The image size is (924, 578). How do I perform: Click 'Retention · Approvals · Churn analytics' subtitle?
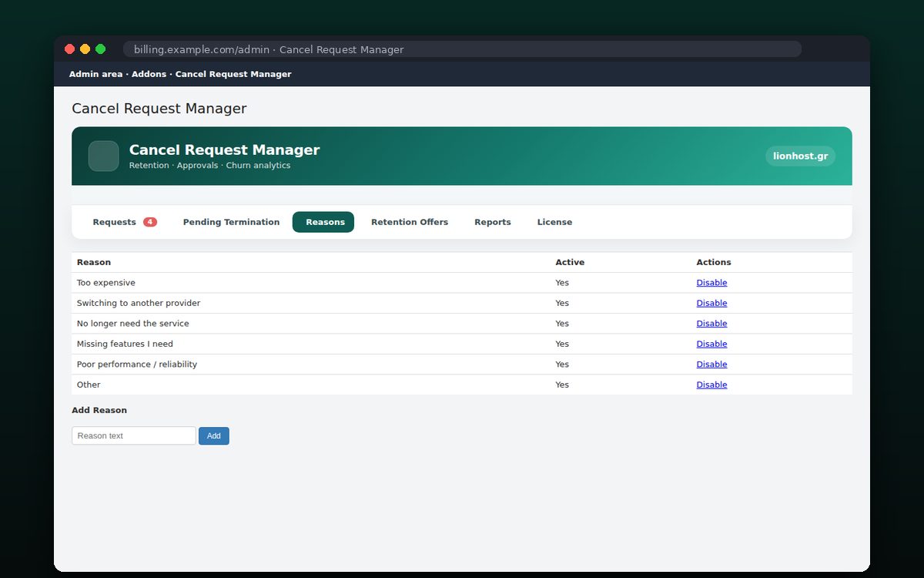209,166
